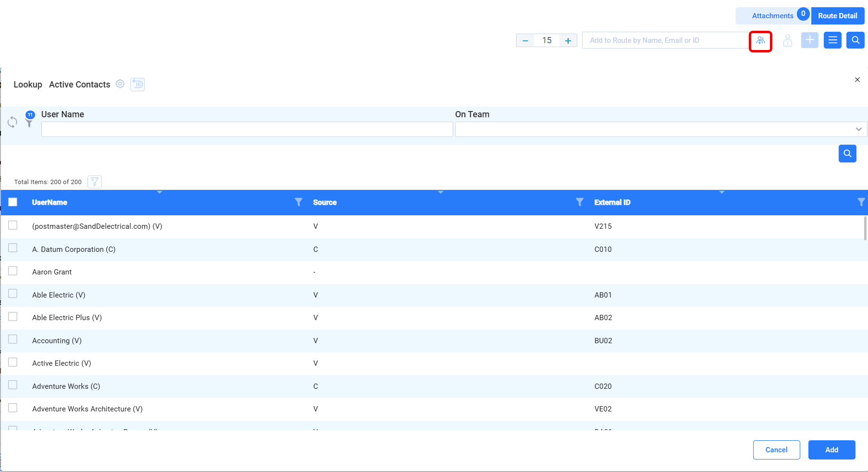Viewport: 868px width, 472px height.
Task: Close the lookup panel with X
Action: pos(857,80)
